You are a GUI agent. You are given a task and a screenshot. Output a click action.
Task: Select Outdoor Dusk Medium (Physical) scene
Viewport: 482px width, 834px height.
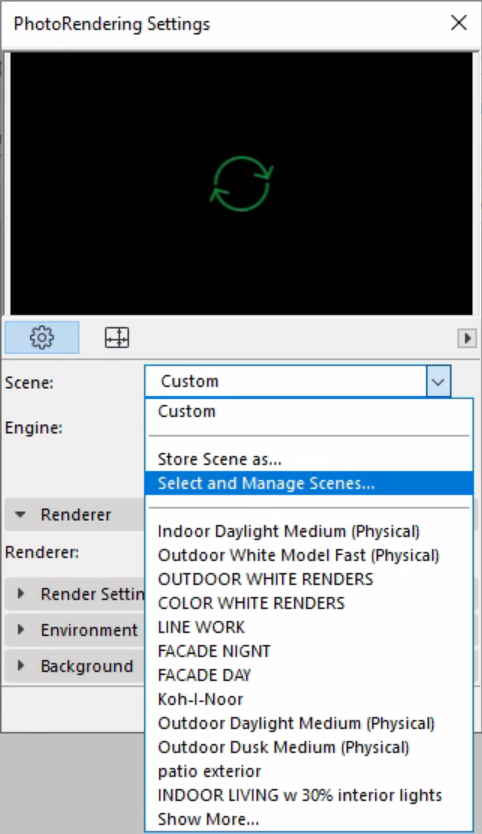click(309, 747)
